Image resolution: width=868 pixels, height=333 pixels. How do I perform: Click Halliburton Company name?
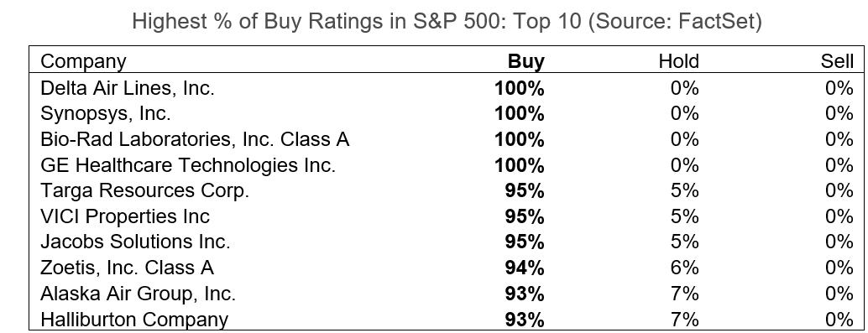[x=134, y=320]
